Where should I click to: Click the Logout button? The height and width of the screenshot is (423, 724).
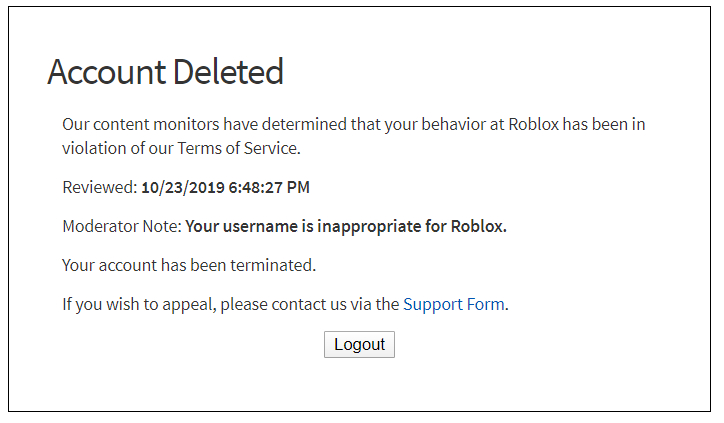pyautogui.click(x=359, y=345)
